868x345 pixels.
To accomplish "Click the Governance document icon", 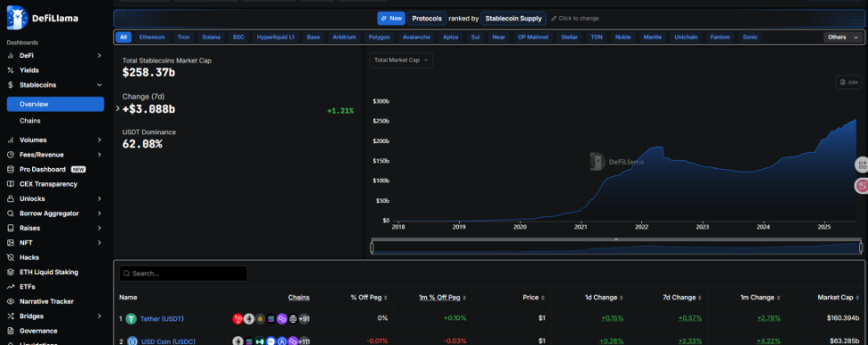I will click(10, 332).
